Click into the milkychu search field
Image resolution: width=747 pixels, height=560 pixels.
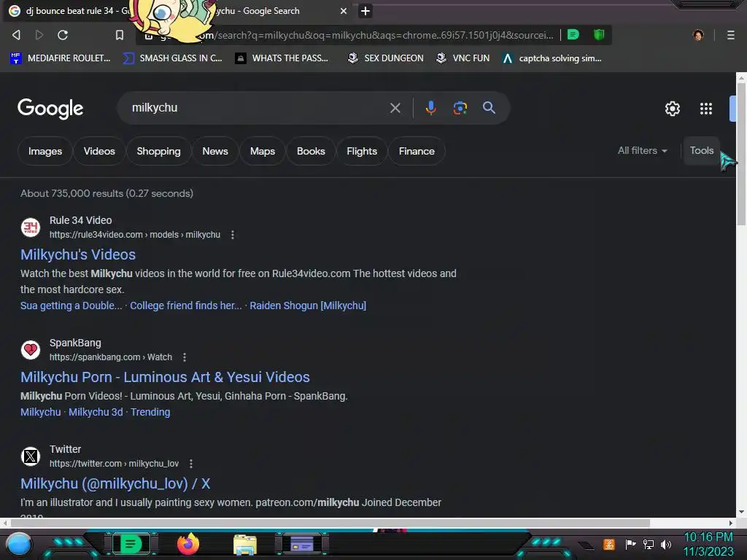(258, 108)
